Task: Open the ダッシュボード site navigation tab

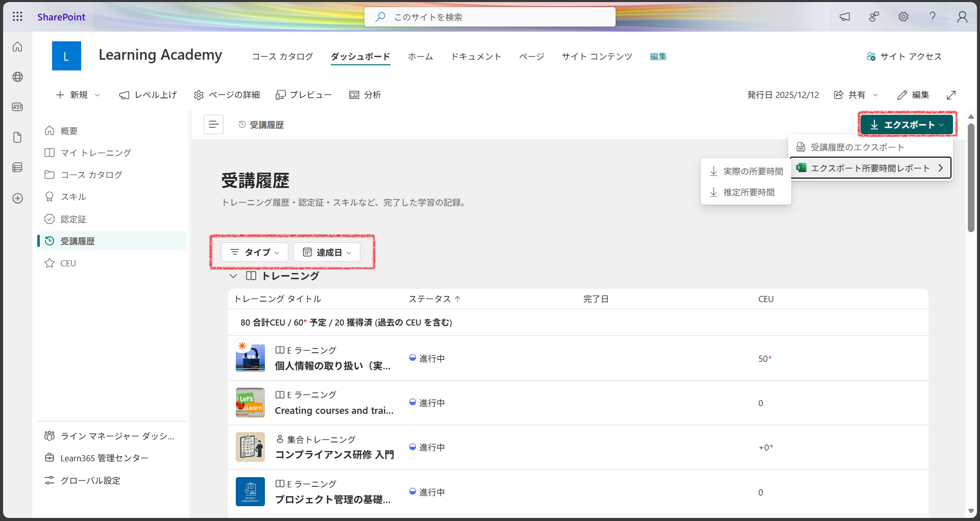Action: (360, 57)
